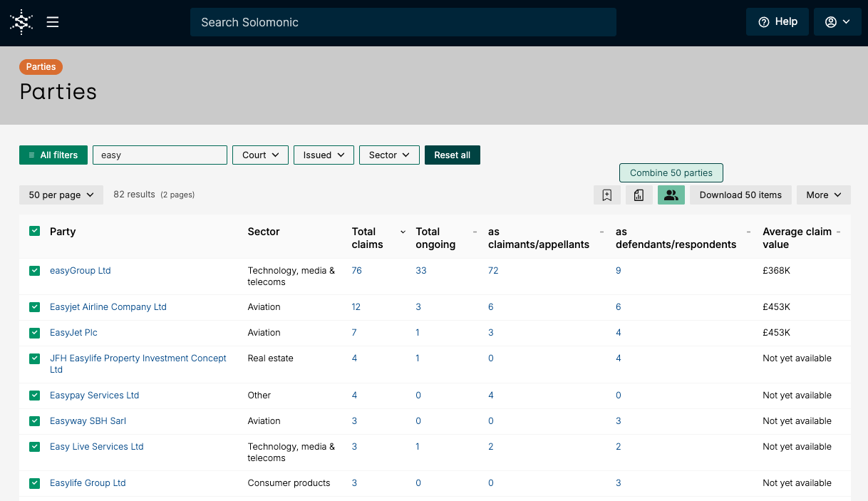Sort by as defendants/respondents column indicator
The image size is (868, 501).
tap(748, 232)
